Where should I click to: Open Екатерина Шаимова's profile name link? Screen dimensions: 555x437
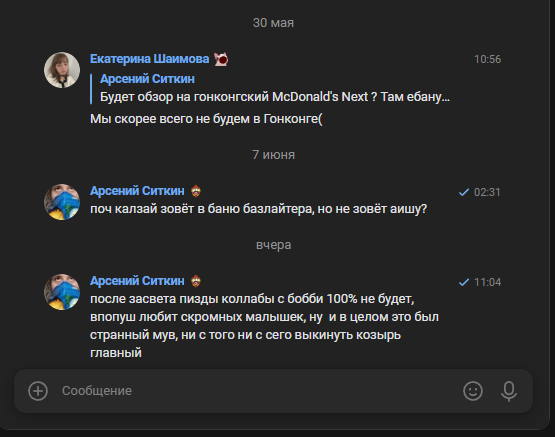tap(149, 59)
